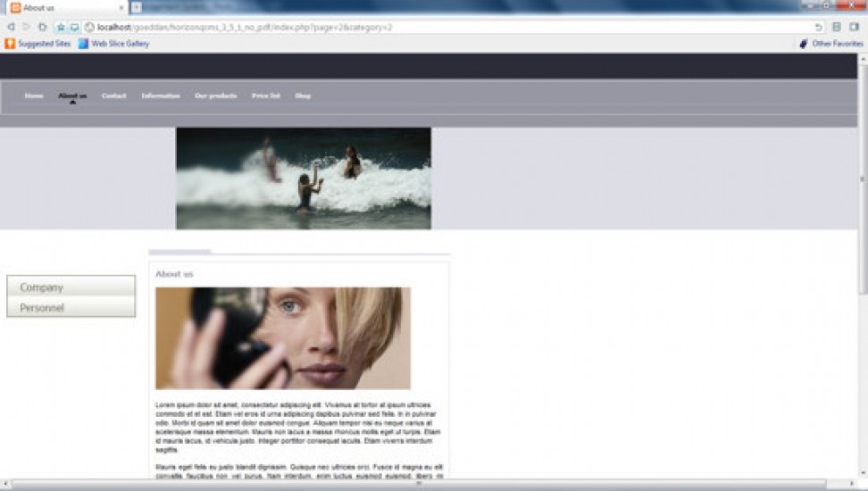Open the sidebar panel icon at the toolbar's far right
The height and width of the screenshot is (491, 868).
[x=855, y=27]
